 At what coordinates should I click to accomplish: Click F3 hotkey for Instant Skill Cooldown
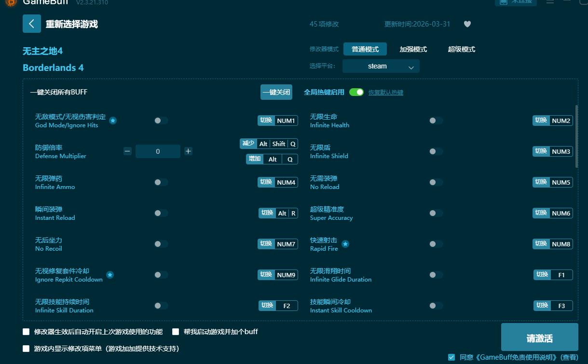[x=553, y=306]
